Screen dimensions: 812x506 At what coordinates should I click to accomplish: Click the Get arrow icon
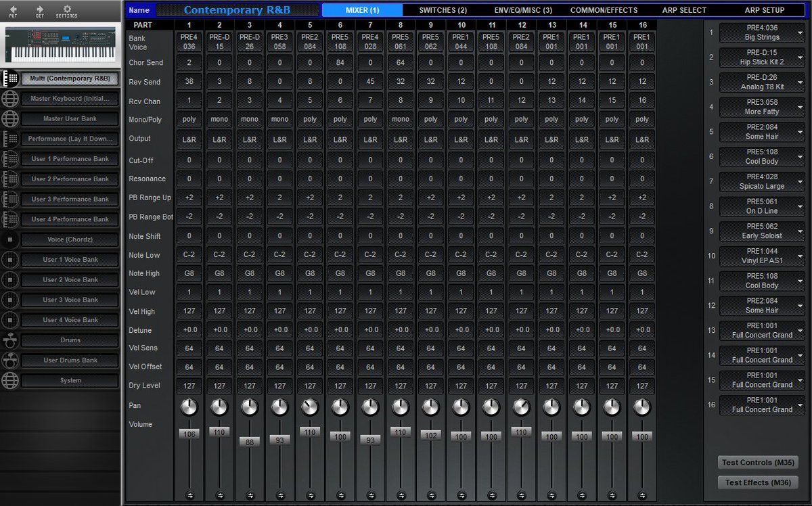(40, 9)
